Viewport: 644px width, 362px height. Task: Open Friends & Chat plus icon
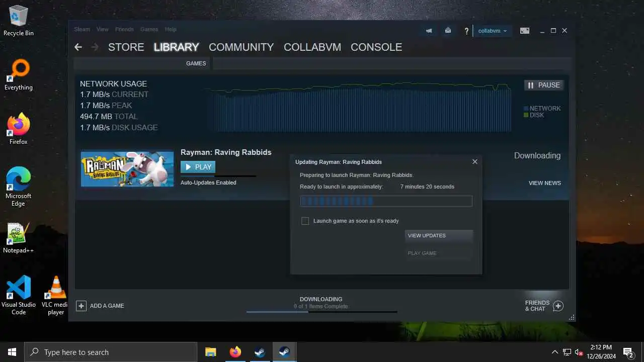point(558,306)
